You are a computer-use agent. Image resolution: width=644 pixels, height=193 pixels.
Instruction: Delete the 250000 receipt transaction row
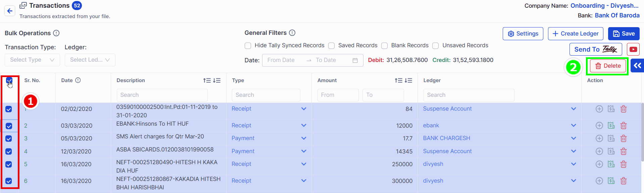click(624, 164)
